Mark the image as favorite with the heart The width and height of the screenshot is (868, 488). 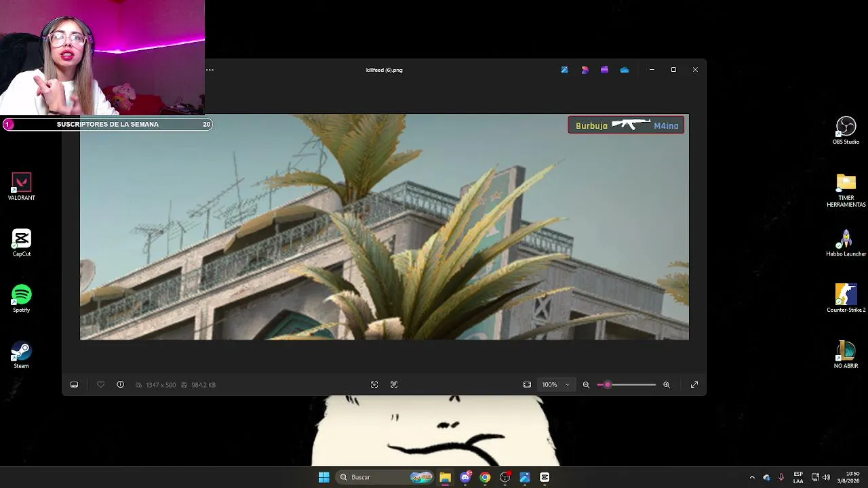pos(100,385)
